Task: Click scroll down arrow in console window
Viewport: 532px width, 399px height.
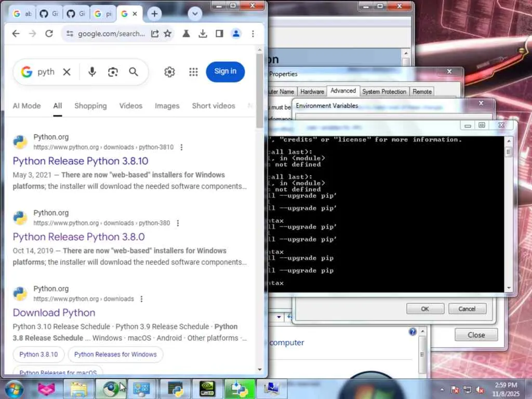Action: pyautogui.click(x=509, y=288)
